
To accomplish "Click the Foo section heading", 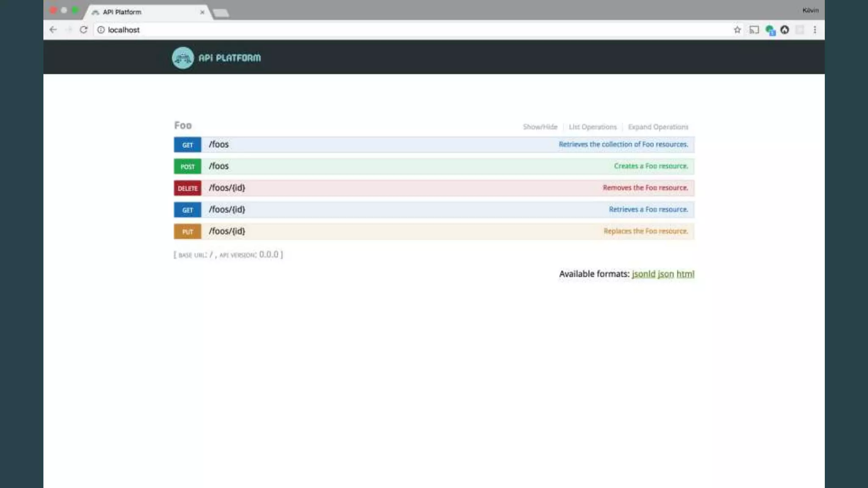I will pos(183,125).
